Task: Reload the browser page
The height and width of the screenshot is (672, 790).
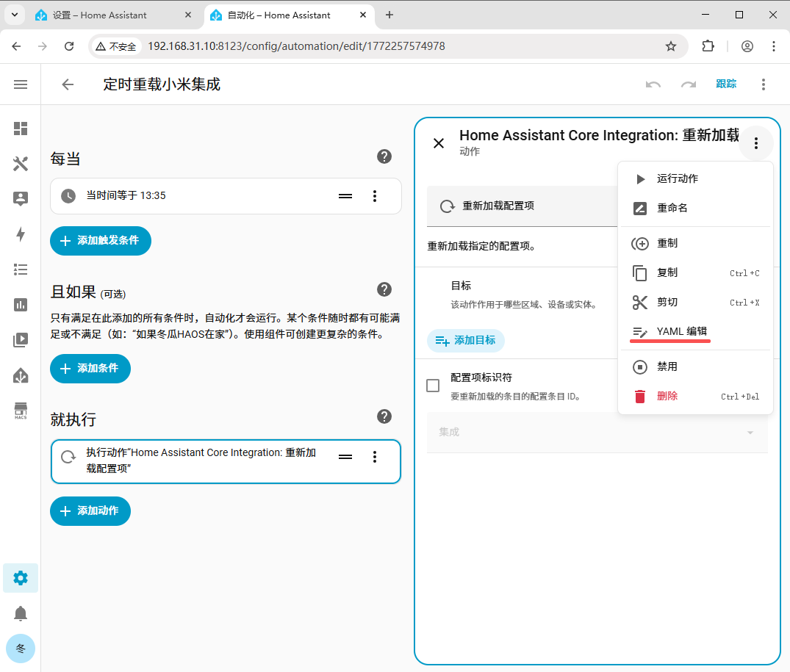Action: coord(70,46)
